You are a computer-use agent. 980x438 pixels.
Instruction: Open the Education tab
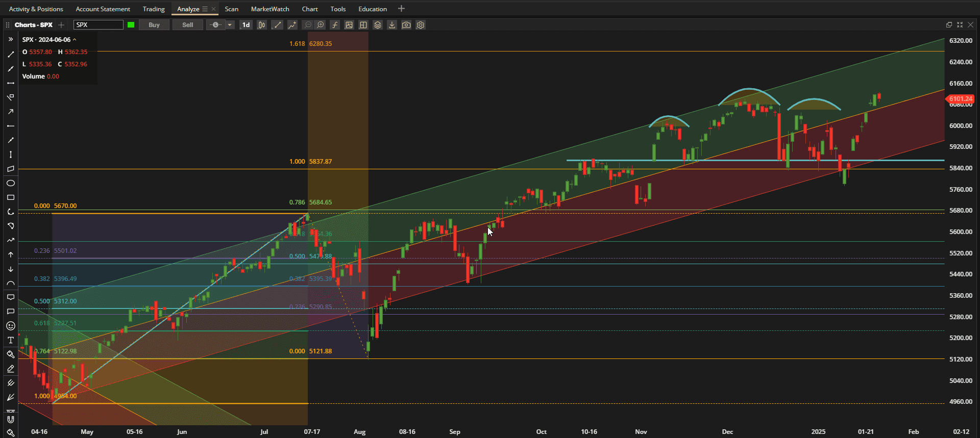click(x=373, y=9)
